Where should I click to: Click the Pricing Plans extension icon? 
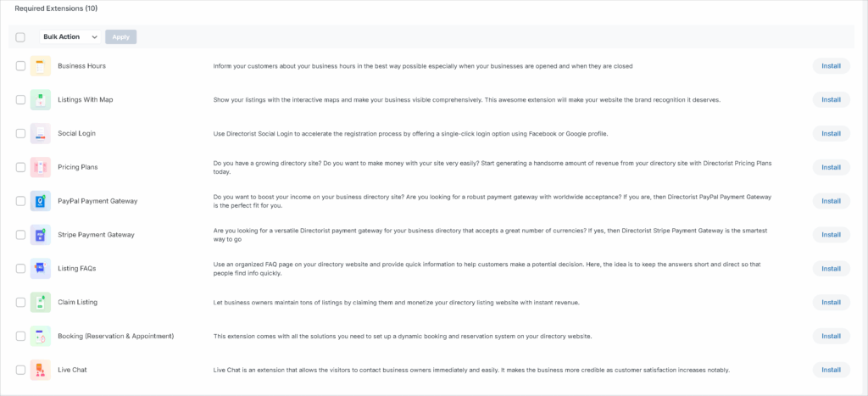41,167
